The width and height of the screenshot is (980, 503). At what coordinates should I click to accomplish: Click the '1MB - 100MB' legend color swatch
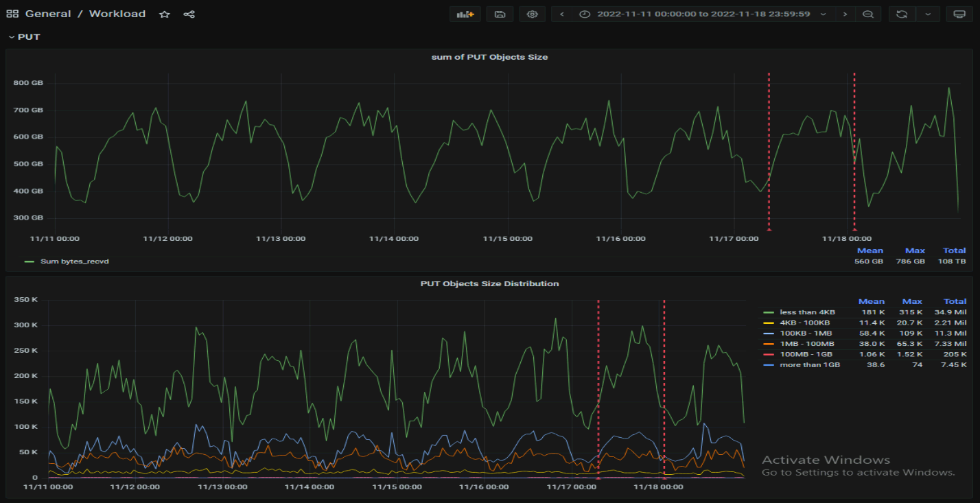[x=769, y=344]
